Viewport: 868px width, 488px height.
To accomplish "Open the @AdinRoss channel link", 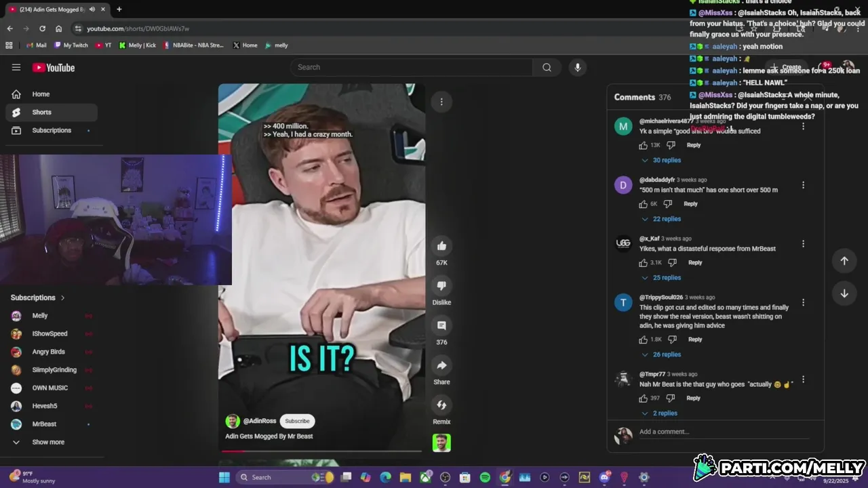I will (x=260, y=421).
